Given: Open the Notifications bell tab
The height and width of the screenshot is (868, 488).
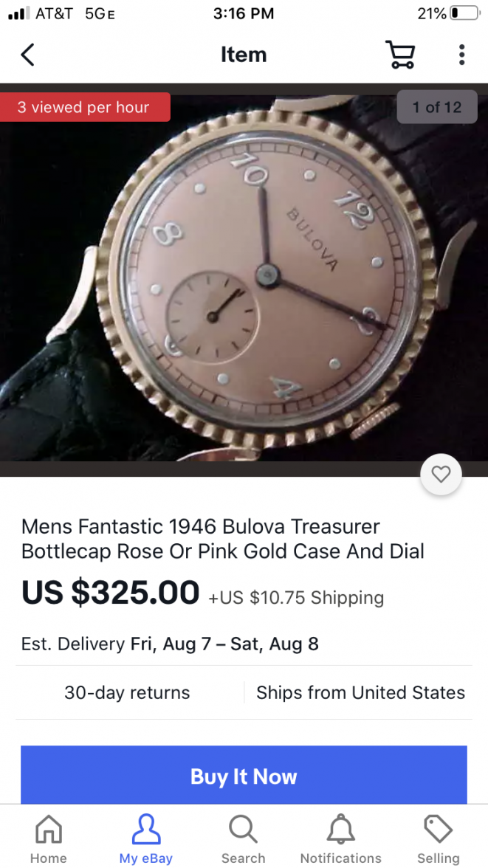Looking at the screenshot, I should 340,838.
